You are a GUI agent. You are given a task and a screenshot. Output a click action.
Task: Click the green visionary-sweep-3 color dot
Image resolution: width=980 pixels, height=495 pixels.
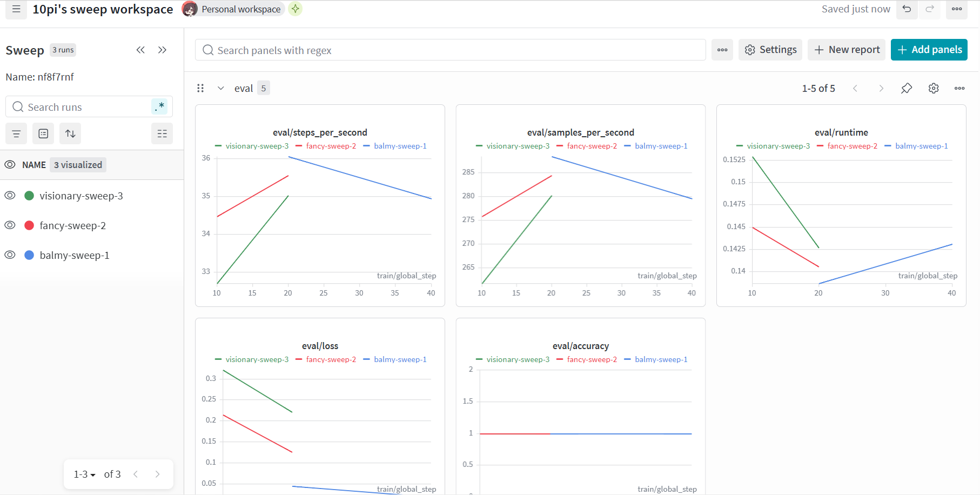tap(30, 196)
